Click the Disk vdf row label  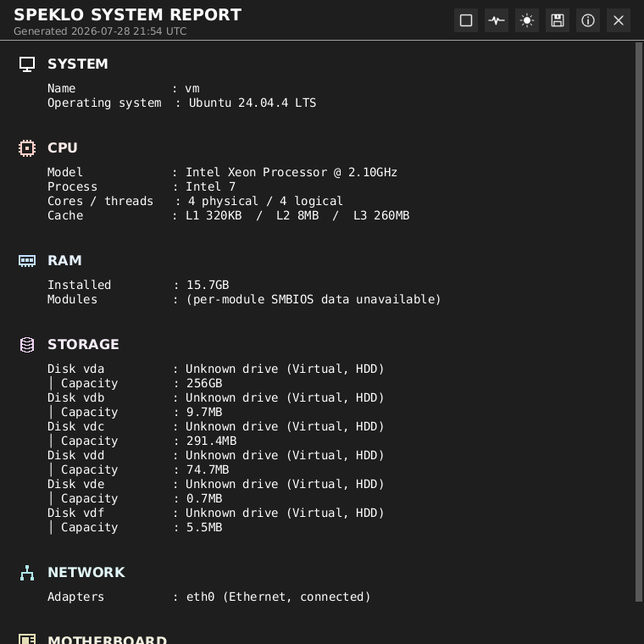[x=76, y=513]
